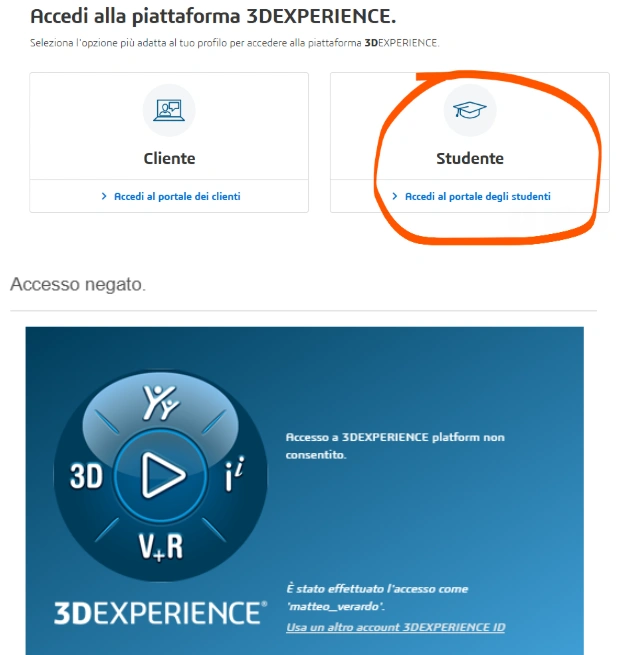Click the Cliente laptop presentation icon

(x=169, y=110)
